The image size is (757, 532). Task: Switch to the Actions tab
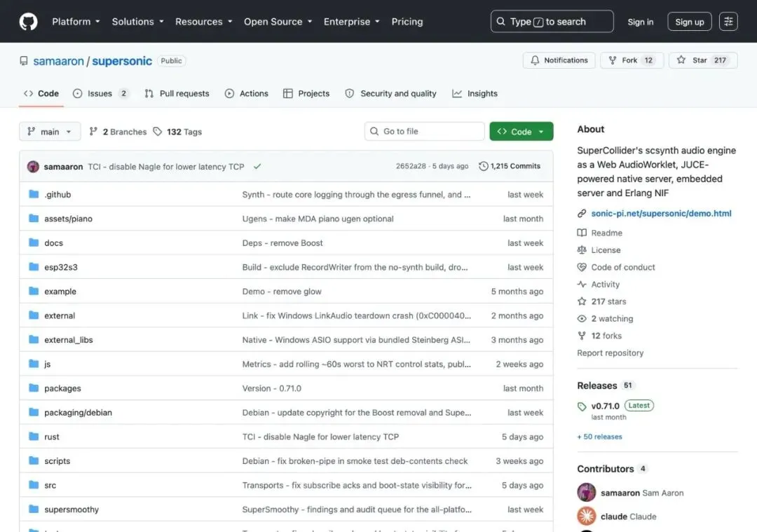point(246,94)
